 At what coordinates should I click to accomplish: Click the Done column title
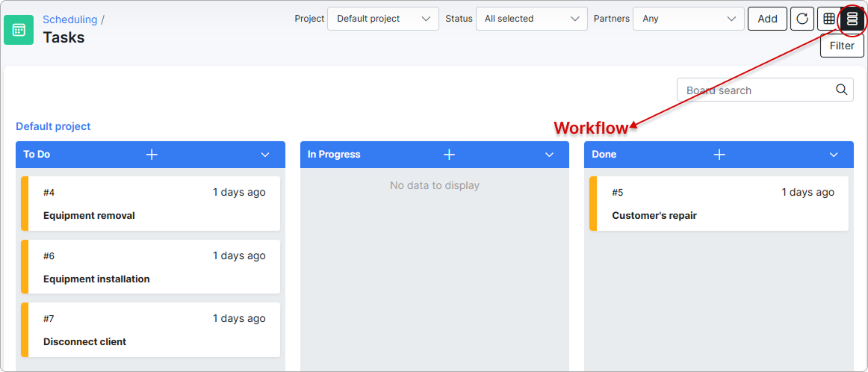tap(604, 155)
